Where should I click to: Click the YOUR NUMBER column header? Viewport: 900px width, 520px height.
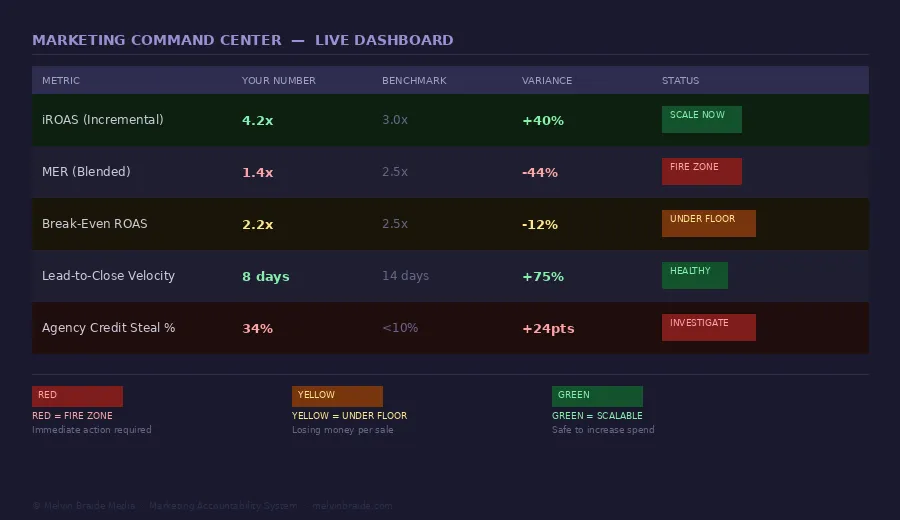tap(278, 80)
